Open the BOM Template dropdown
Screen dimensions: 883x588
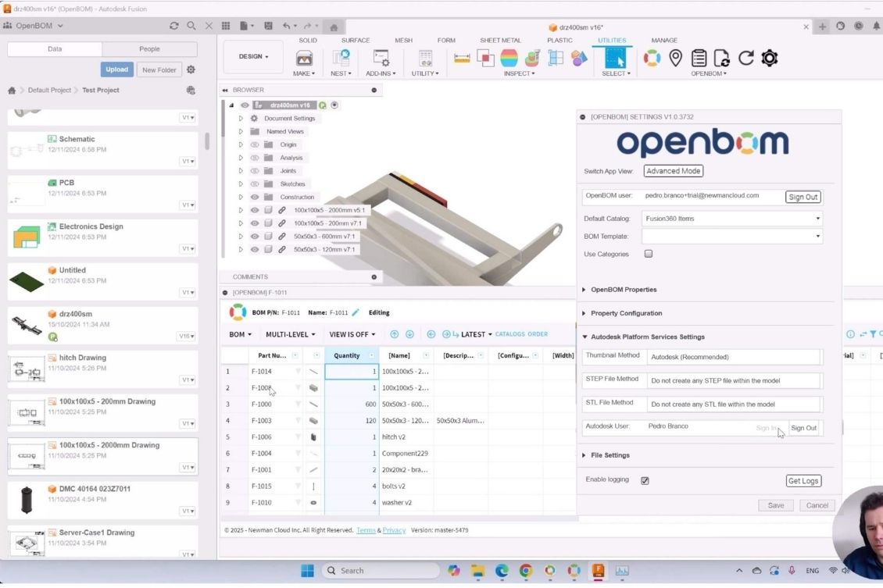tap(731, 237)
